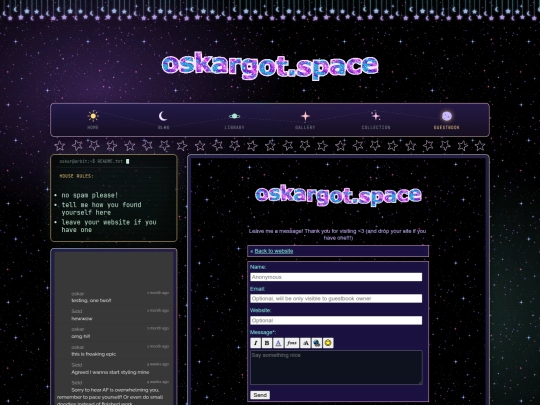Click the Message* field label
Screen dimensions: 540x405
click(x=263, y=332)
